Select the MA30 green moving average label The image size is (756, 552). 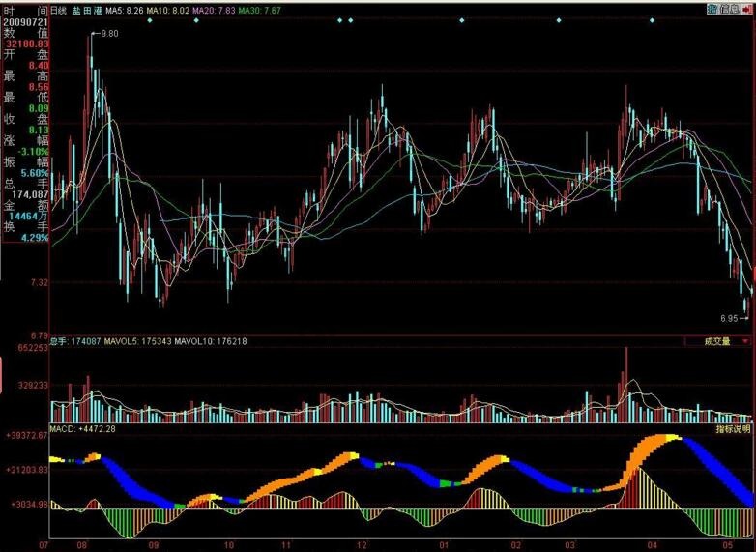(260, 9)
